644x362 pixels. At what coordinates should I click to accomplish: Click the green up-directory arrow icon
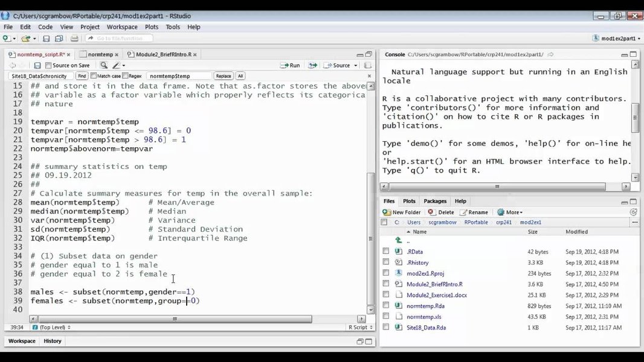pos(398,241)
